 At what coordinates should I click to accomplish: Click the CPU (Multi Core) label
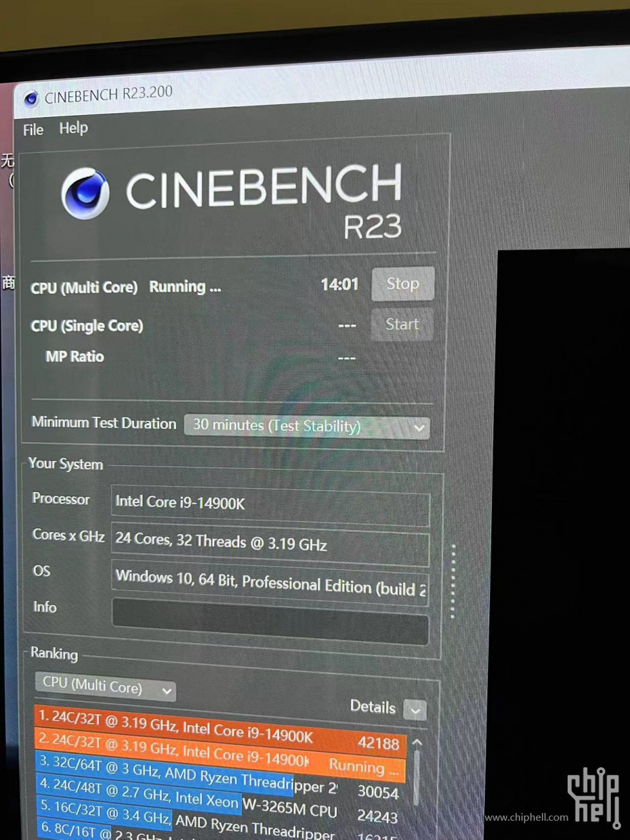click(x=84, y=288)
